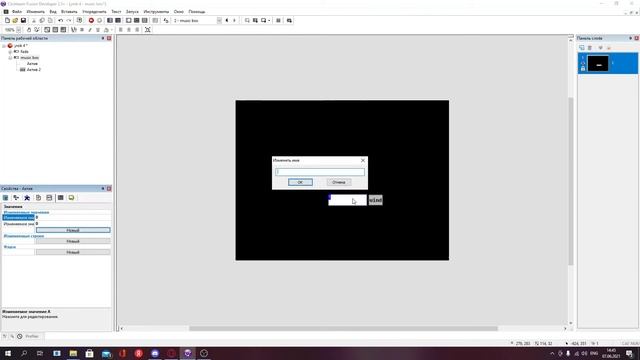
Task: Open the File menu
Action: 17,12
